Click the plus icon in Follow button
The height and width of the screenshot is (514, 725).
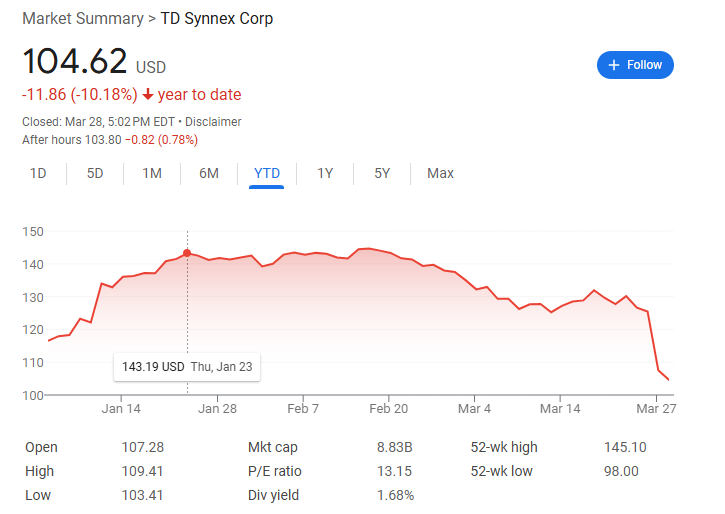point(614,65)
